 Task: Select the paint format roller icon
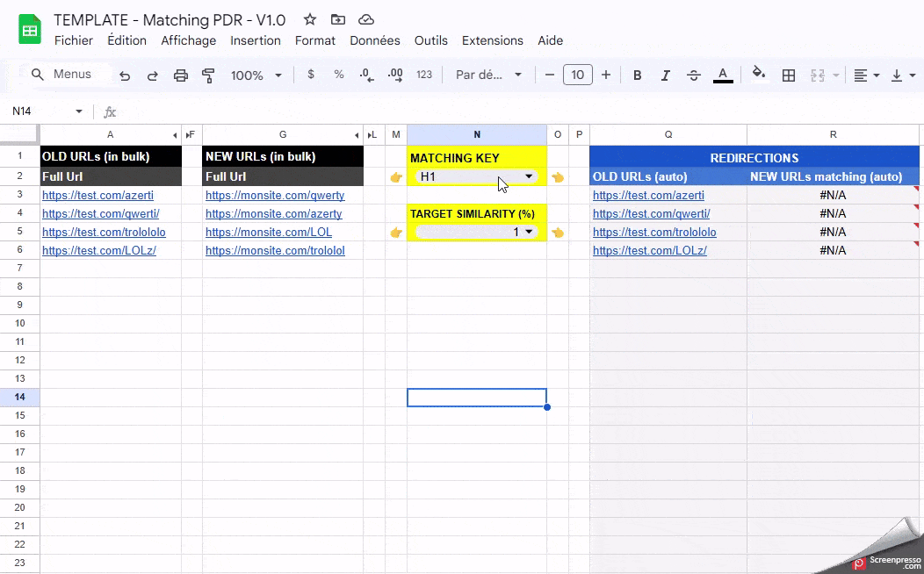(x=208, y=75)
